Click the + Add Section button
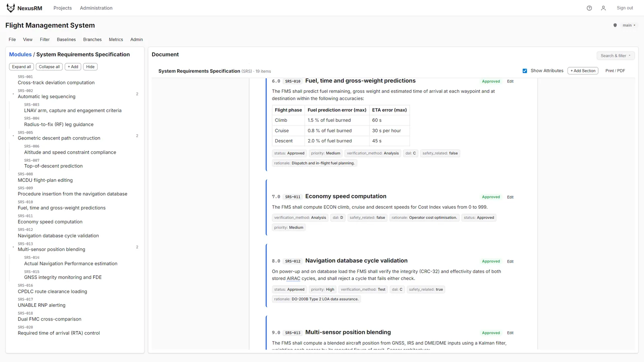This screenshot has width=644, height=362. tap(583, 71)
